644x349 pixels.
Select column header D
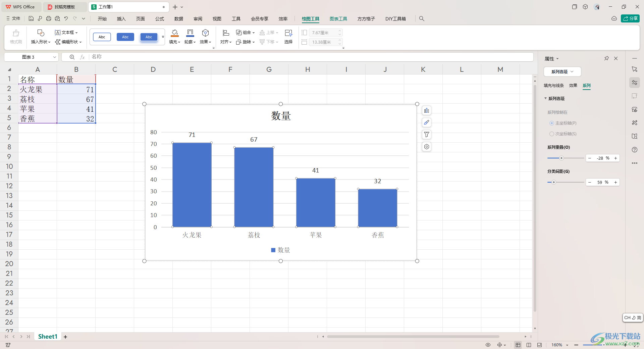[x=153, y=69]
